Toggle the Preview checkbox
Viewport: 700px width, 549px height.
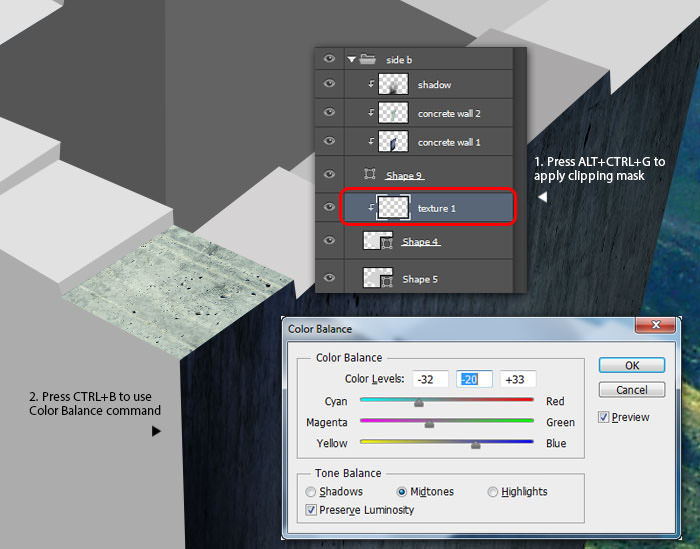click(x=604, y=417)
